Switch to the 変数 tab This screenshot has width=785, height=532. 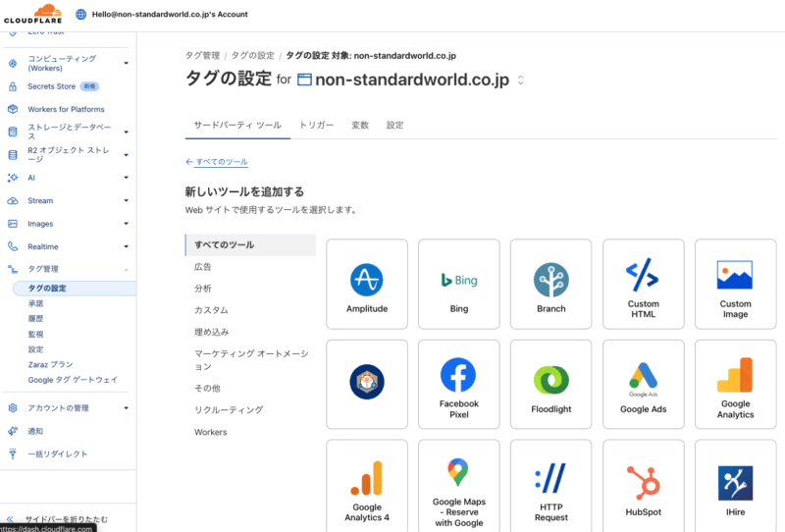point(360,125)
